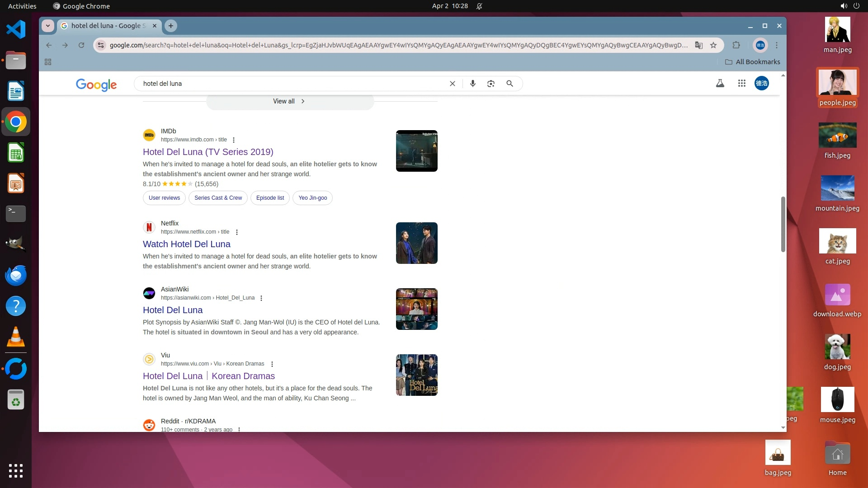Bookmark this page with star icon
The image size is (868, 488).
(x=713, y=45)
